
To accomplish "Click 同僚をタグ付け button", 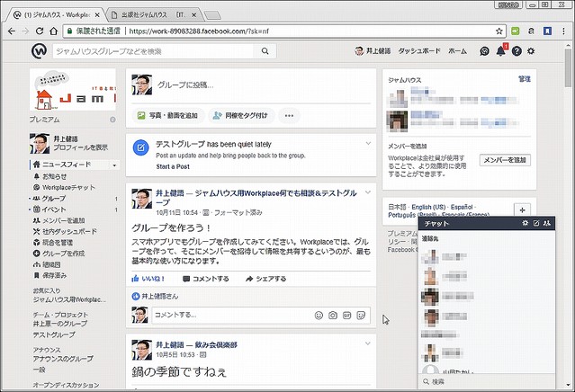I will [x=241, y=115].
